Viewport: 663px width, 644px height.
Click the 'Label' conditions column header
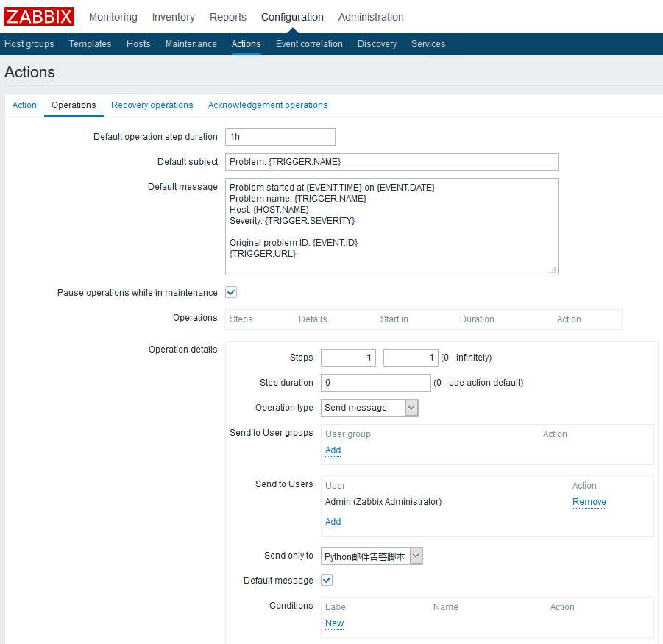336,607
